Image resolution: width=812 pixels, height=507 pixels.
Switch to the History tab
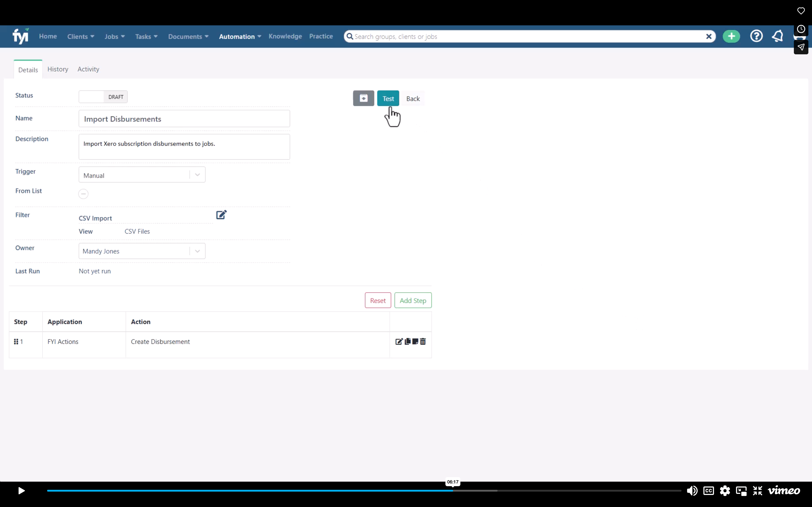coord(58,69)
